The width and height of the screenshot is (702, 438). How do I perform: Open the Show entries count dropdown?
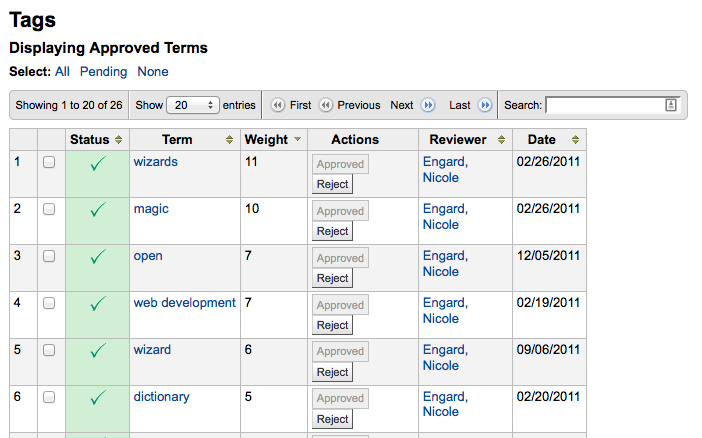[193, 105]
